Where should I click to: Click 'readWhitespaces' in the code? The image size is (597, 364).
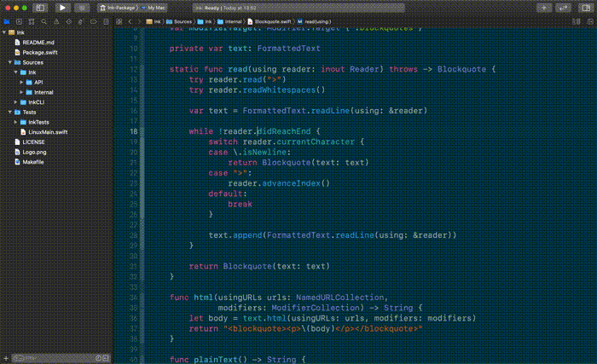click(280, 90)
